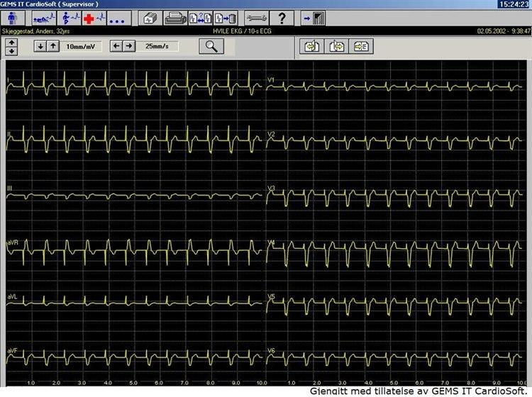Delete the examination with the trash icon
Screen dimensions: 532x397
point(226,18)
